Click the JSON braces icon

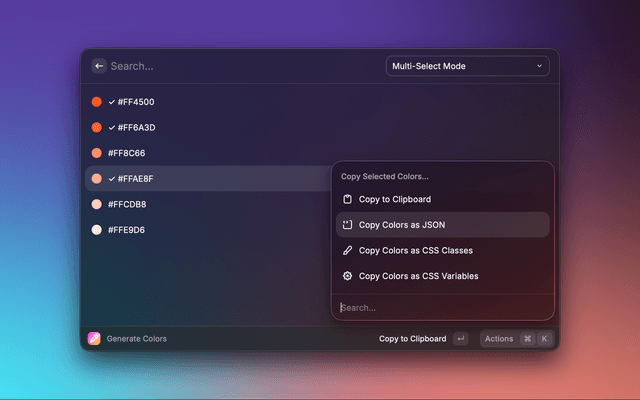pyautogui.click(x=347, y=225)
